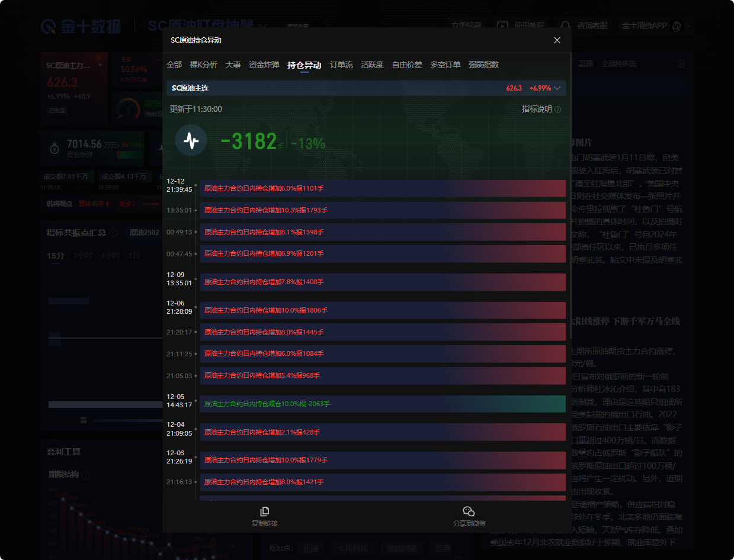Screen dimensions: 734x560
Task: Open the 全品种推送 tab
Action: pos(618,64)
